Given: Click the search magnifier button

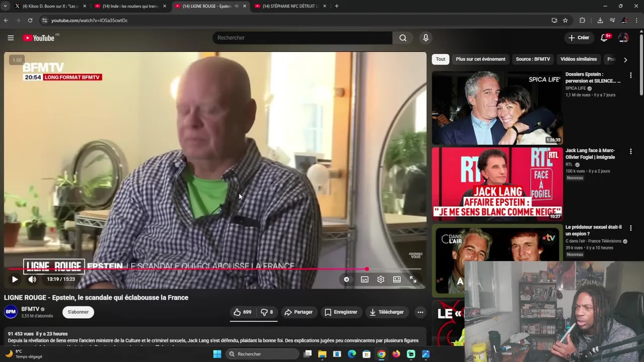Looking at the screenshot, I should pyautogui.click(x=403, y=38).
